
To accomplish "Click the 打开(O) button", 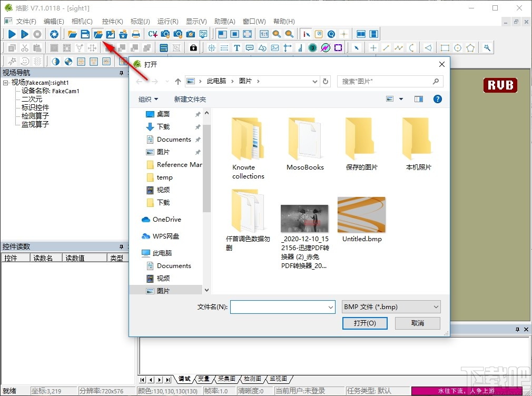I will pos(364,323).
